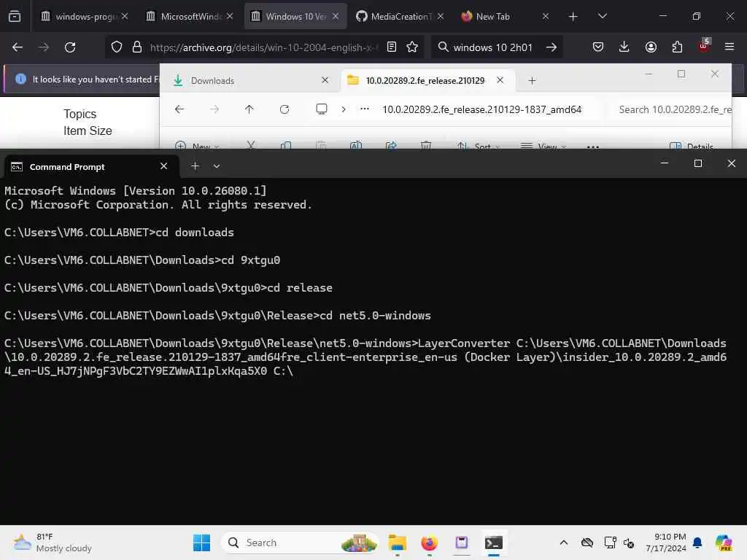Open Save to Pocket icon
This screenshot has width=747, height=560.
tap(598, 47)
